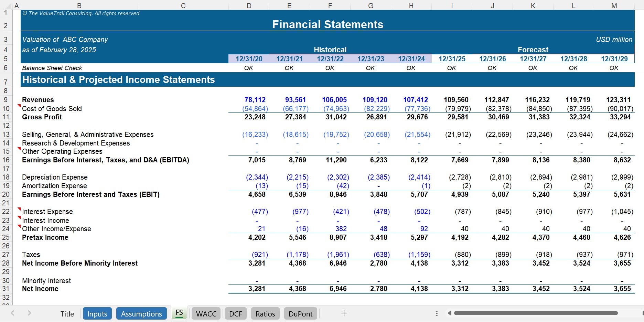Open the three-dot sheet options menu
The width and height of the screenshot is (644, 322).
pyautogui.click(x=436, y=313)
